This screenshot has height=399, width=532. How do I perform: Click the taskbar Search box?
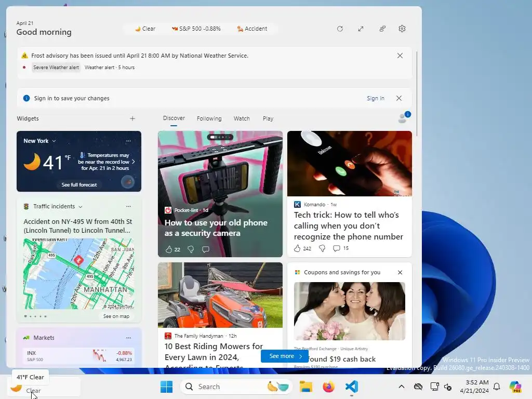(x=236, y=387)
